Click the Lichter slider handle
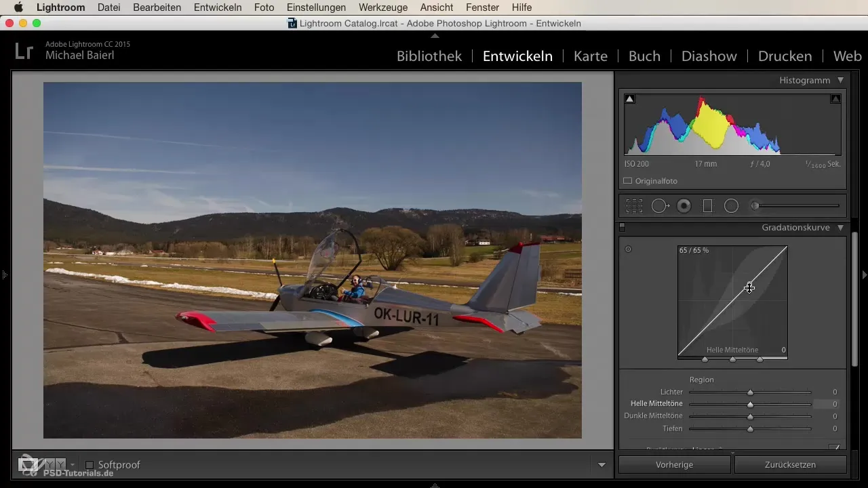This screenshot has height=488, width=868. (x=750, y=392)
